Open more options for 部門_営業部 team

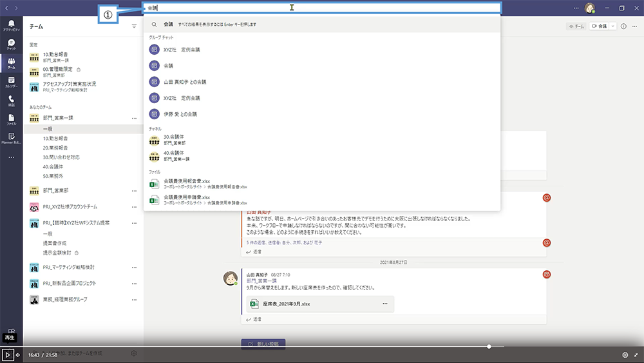[134, 191]
